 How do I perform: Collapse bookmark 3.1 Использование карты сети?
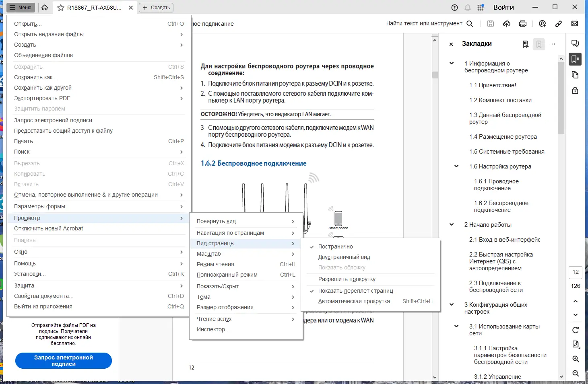[456, 327]
